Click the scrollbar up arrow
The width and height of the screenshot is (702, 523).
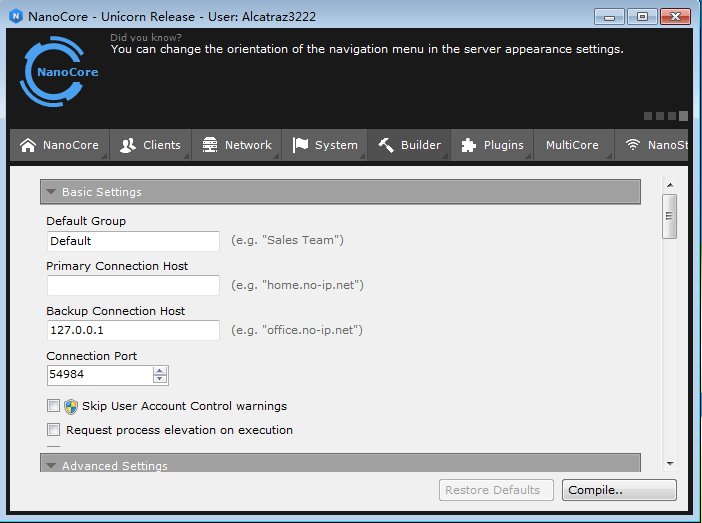pos(670,185)
